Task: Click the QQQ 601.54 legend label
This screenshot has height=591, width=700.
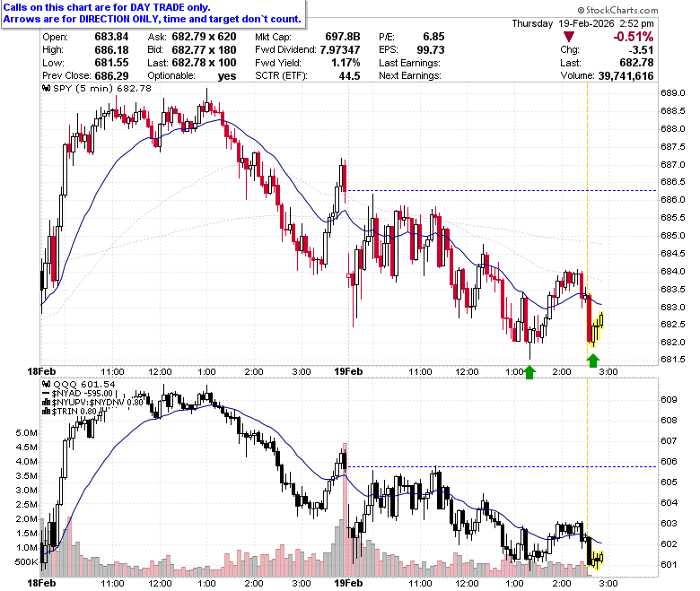Action: click(84, 385)
